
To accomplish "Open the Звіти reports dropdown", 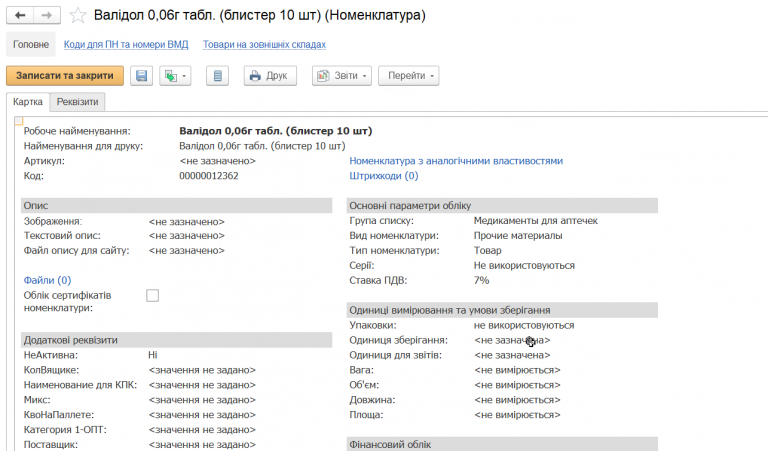I will point(342,76).
